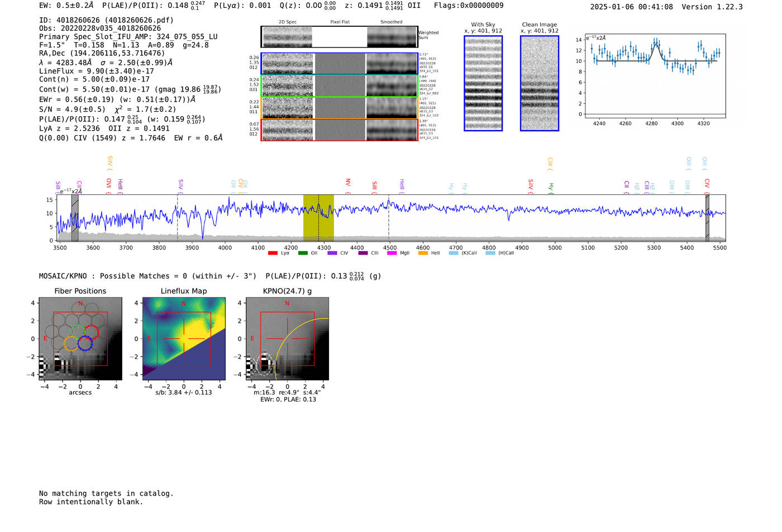Click the EWr = 0.56(±0.19) line
782x532 pixels.
pyautogui.click(x=117, y=99)
